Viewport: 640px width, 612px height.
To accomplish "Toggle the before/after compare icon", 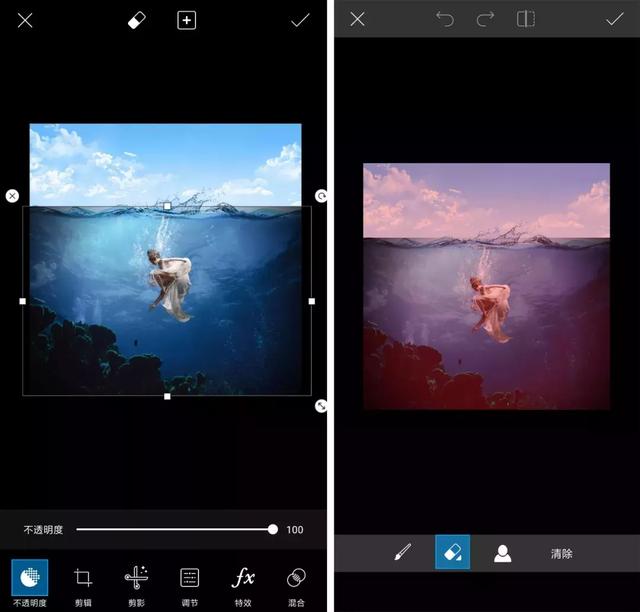I will (526, 19).
